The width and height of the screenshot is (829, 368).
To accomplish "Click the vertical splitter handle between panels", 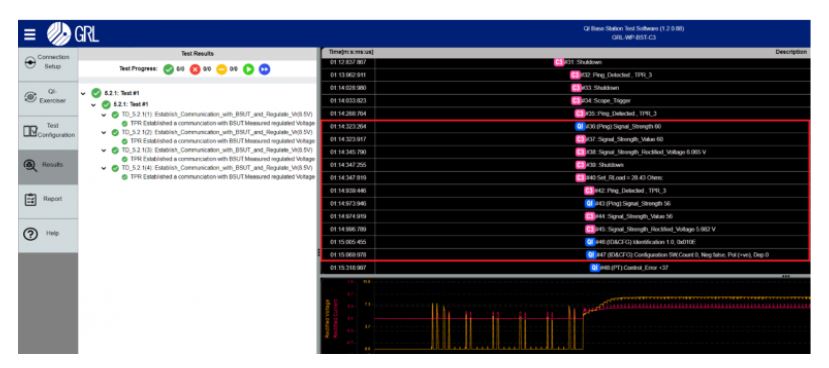I will coord(319,253).
